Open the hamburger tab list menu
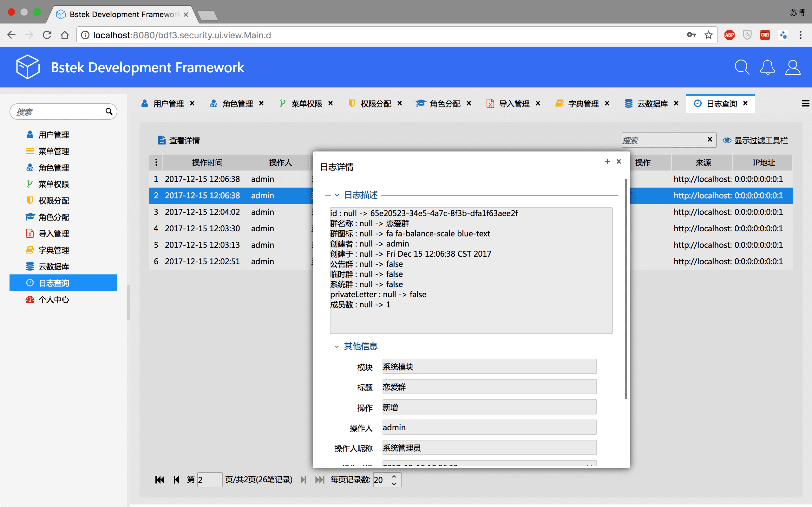The height and width of the screenshot is (507, 812). 805,104
